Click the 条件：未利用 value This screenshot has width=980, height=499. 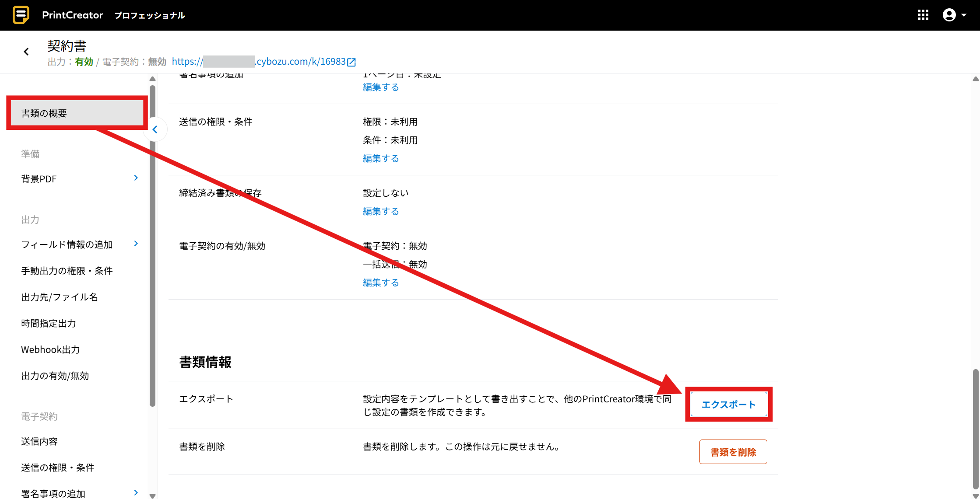tap(390, 140)
